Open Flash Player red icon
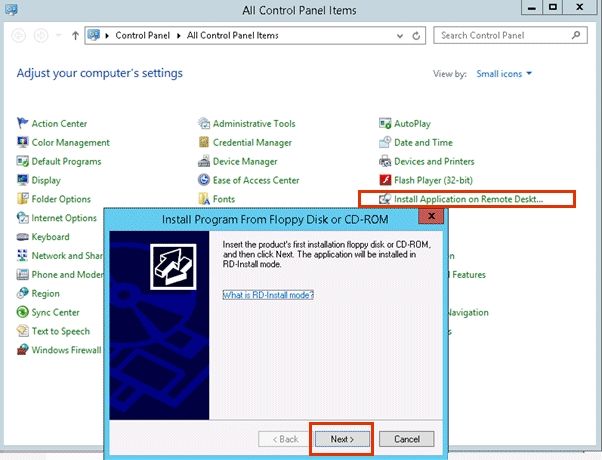The image size is (602, 460). click(385, 180)
